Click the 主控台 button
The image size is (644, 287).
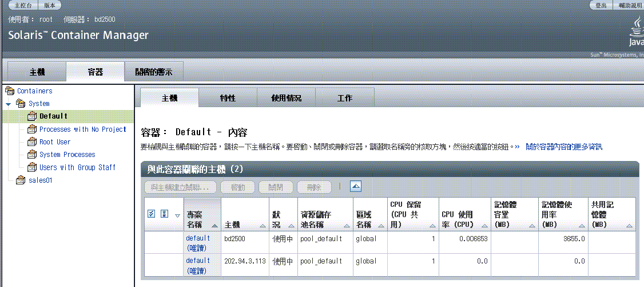23,5
